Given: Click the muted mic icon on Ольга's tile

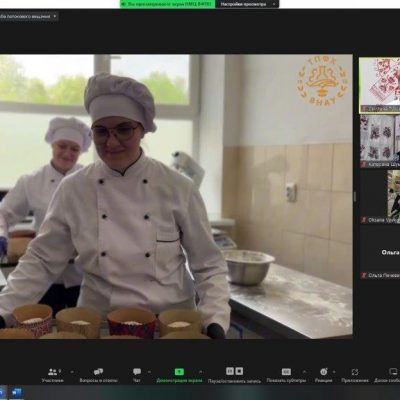Looking at the screenshot, I should point(364,276).
